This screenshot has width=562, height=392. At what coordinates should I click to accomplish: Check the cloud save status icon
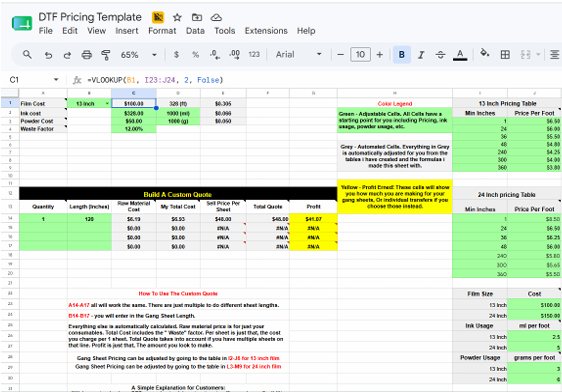pyautogui.click(x=216, y=17)
